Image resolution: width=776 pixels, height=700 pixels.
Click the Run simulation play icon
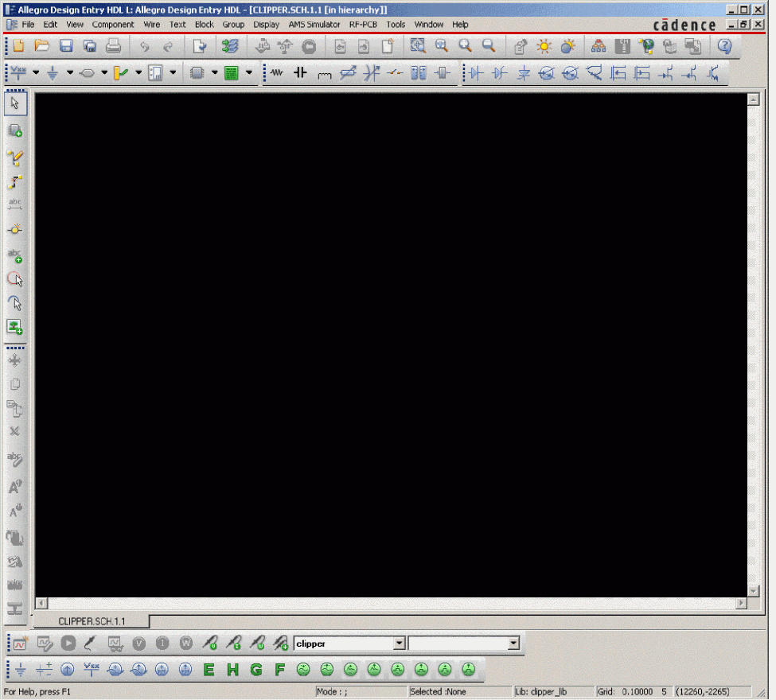pyautogui.click(x=68, y=643)
